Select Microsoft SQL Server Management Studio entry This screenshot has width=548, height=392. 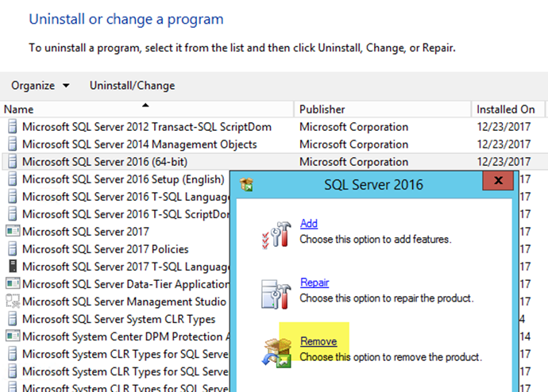pyautogui.click(x=124, y=302)
